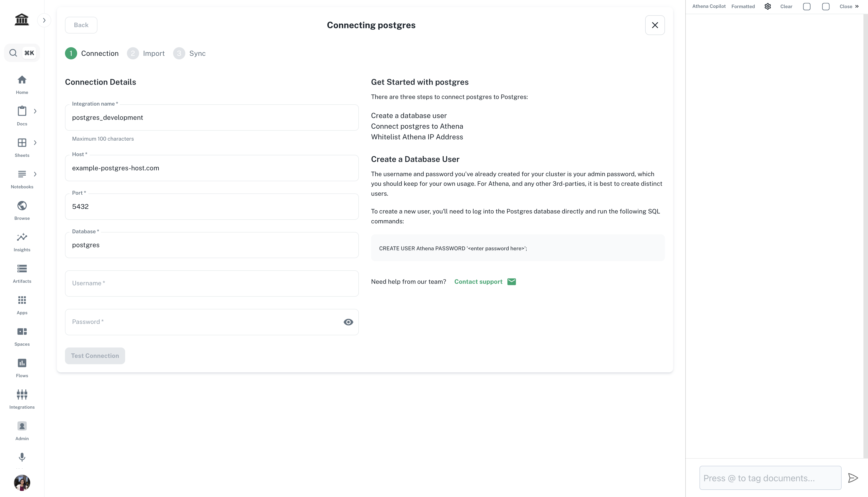Click the Athena Copilot label
This screenshot has width=868, height=497.
[x=709, y=6]
